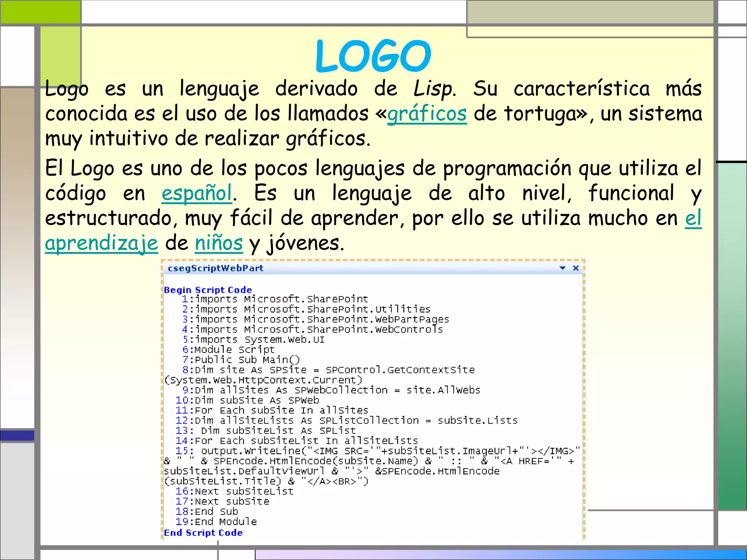The image size is (747, 560).
Task: Click line 16 'Next subSiteList'
Action: pyautogui.click(x=235, y=492)
